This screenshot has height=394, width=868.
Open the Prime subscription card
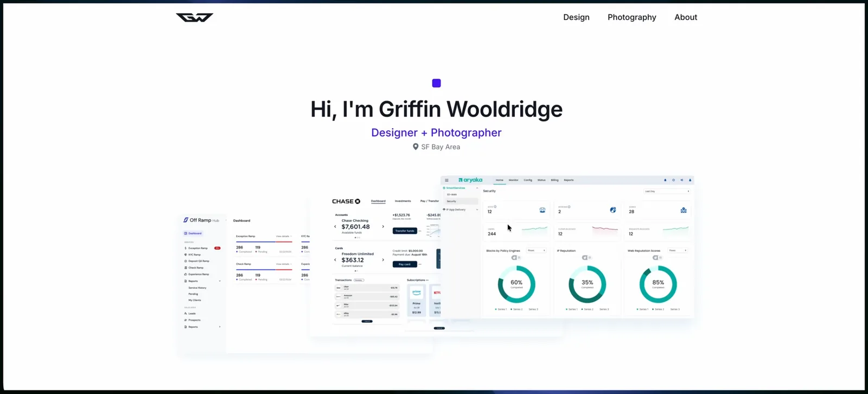[x=417, y=300]
